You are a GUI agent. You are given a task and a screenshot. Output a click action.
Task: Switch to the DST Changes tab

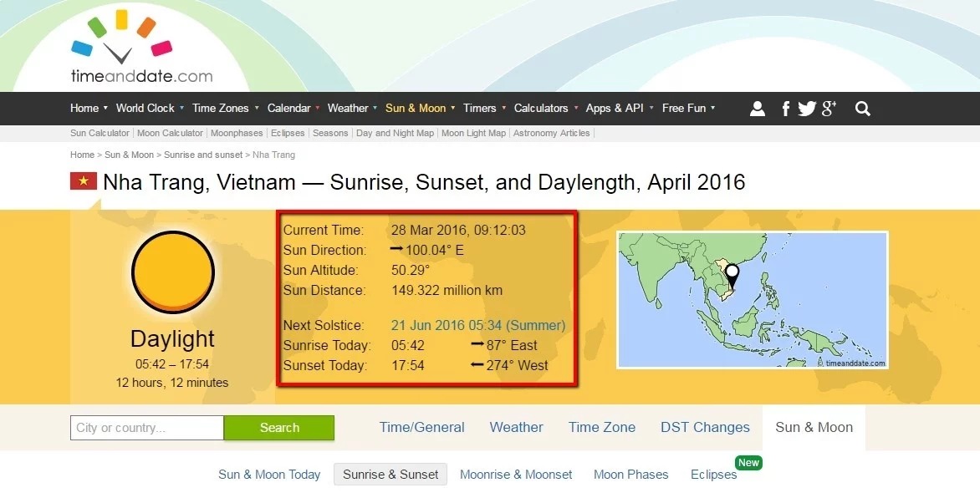(x=705, y=427)
